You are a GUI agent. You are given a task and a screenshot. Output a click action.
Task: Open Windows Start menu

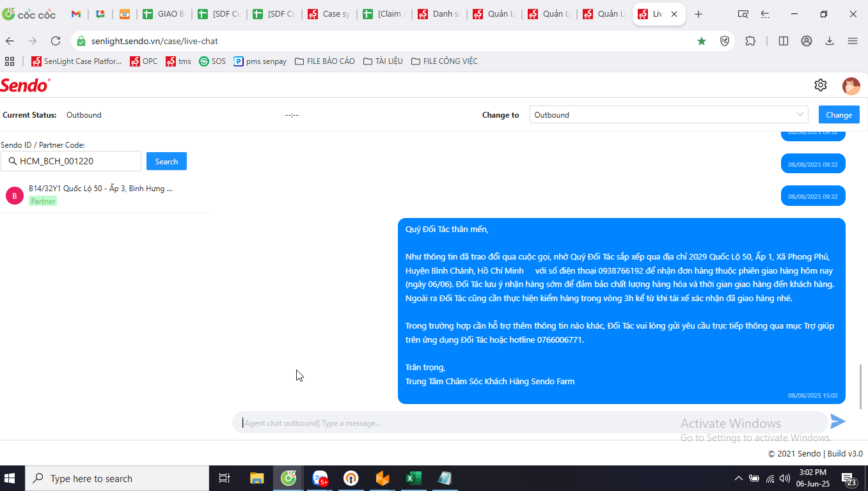click(x=10, y=478)
